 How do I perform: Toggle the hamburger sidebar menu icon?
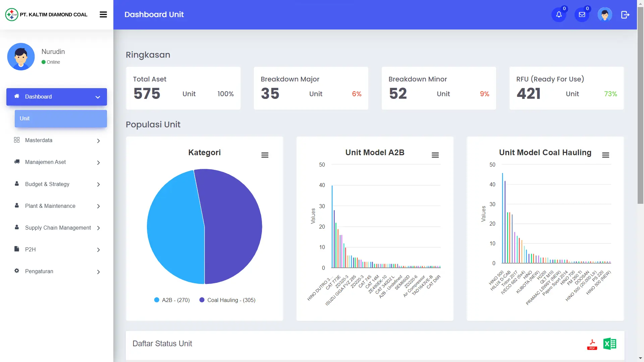(x=103, y=14)
